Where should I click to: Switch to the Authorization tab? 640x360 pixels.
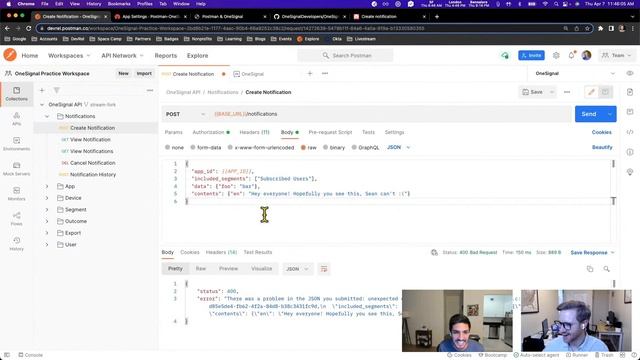click(211, 132)
